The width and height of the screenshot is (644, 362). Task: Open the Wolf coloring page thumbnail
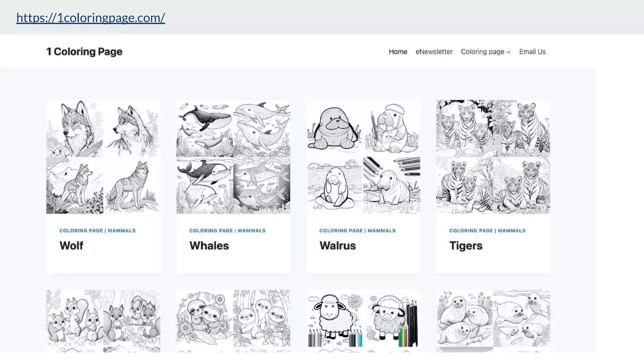(103, 157)
